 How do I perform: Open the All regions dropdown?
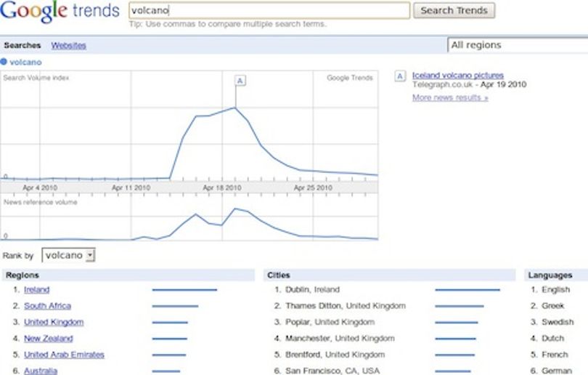pos(518,45)
